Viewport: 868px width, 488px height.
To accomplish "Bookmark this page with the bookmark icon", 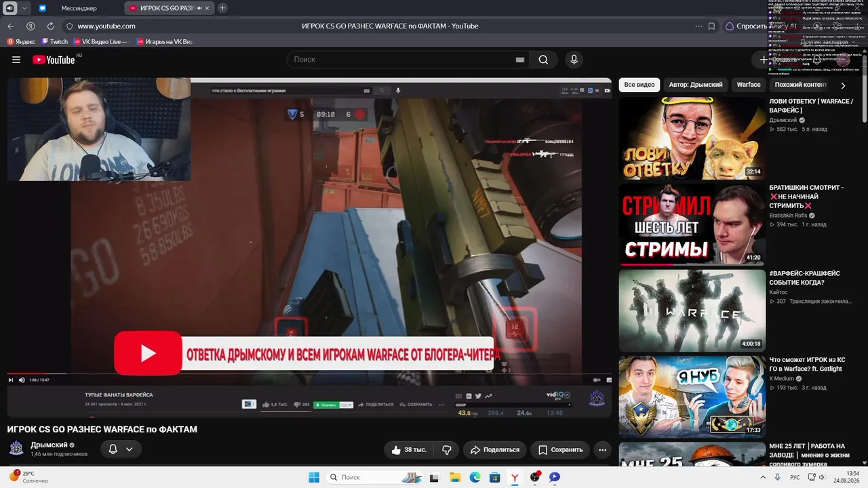I will 711,26.
